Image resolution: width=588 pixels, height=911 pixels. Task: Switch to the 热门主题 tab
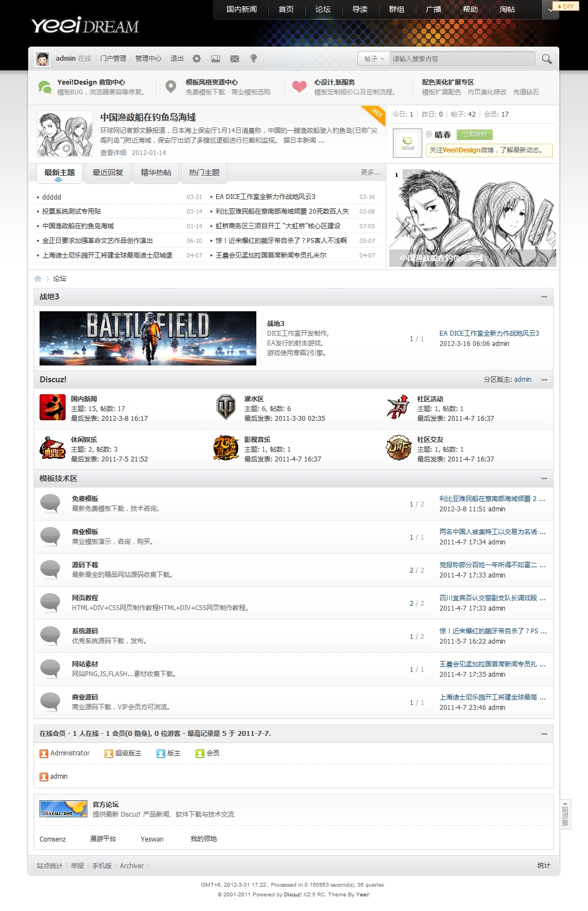click(204, 173)
